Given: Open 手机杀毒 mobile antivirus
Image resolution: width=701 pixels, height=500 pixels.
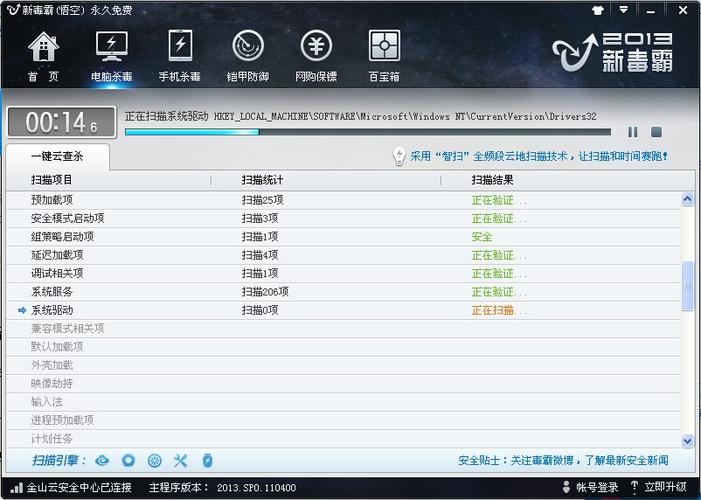Looking at the screenshot, I should [180, 55].
